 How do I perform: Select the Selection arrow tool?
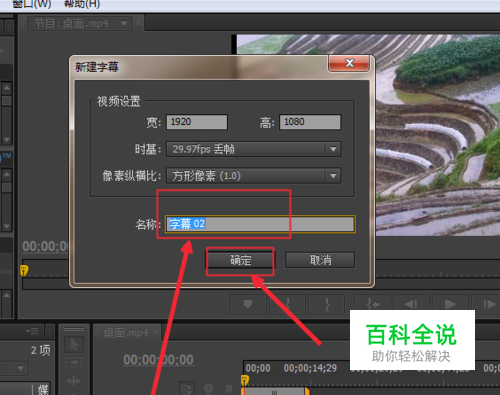74,345
